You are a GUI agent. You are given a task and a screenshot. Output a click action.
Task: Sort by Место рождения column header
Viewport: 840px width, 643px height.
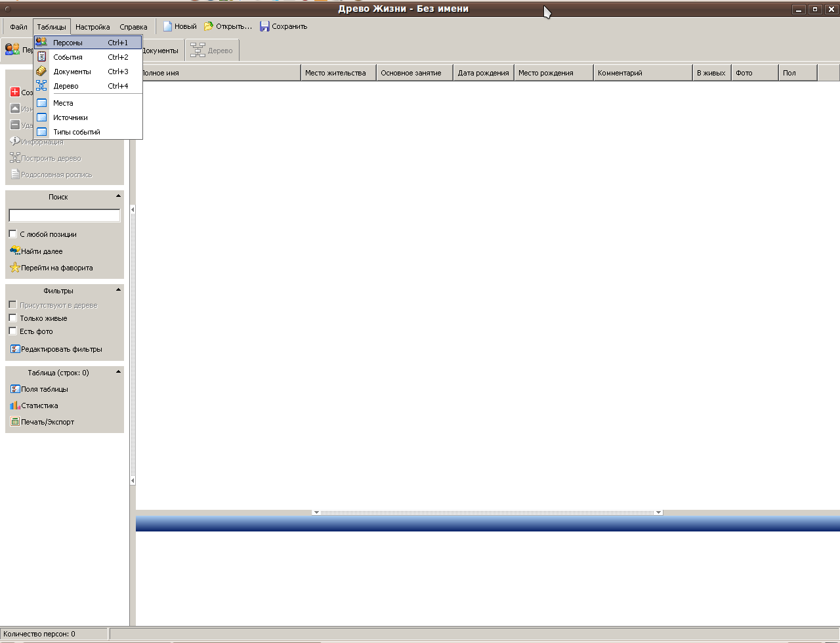pyautogui.click(x=554, y=73)
